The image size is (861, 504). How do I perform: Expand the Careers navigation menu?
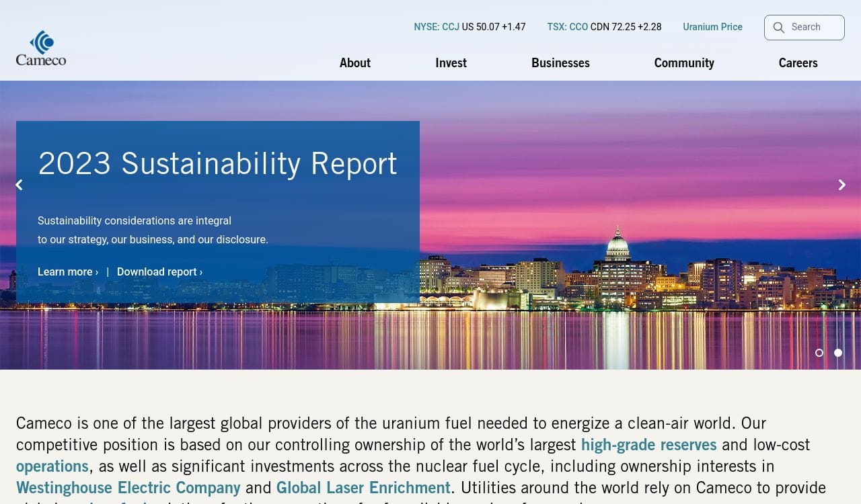798,62
